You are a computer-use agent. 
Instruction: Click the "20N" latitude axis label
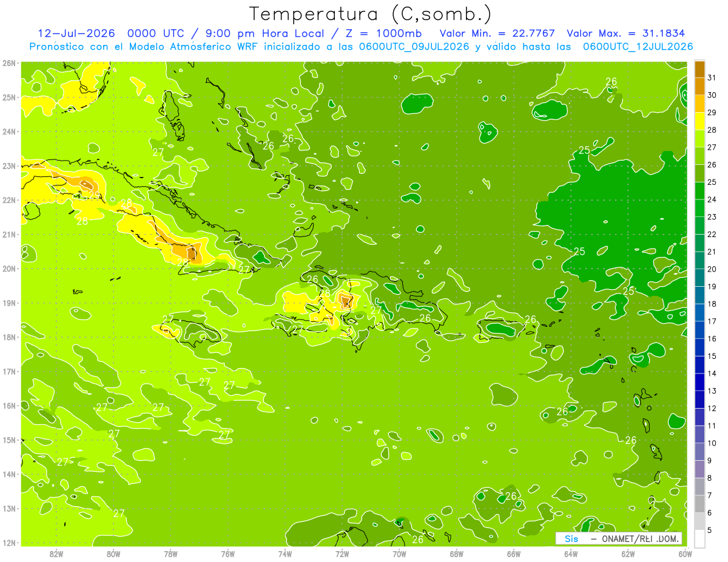pyautogui.click(x=8, y=269)
